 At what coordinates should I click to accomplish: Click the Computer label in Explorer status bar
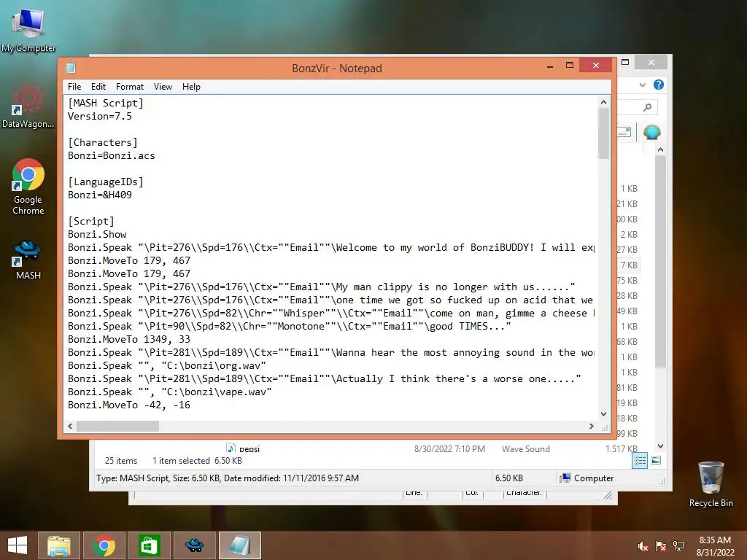click(x=594, y=478)
